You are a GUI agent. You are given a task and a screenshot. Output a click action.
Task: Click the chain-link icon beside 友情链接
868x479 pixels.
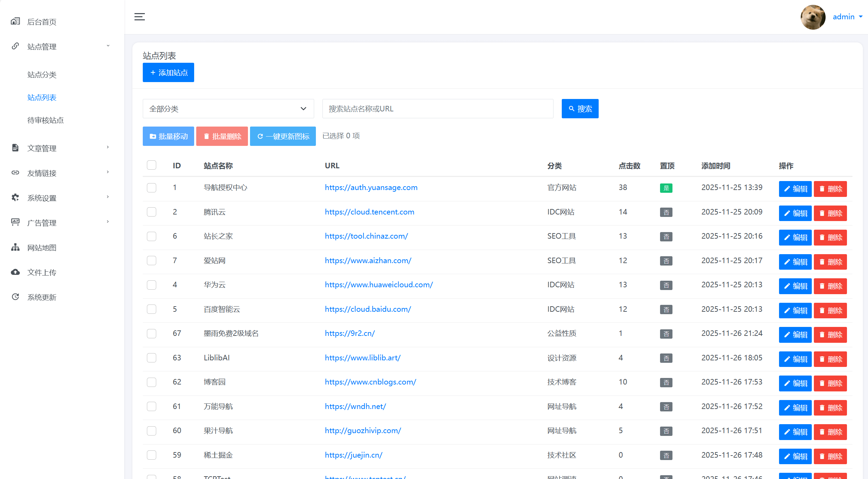pyautogui.click(x=15, y=172)
